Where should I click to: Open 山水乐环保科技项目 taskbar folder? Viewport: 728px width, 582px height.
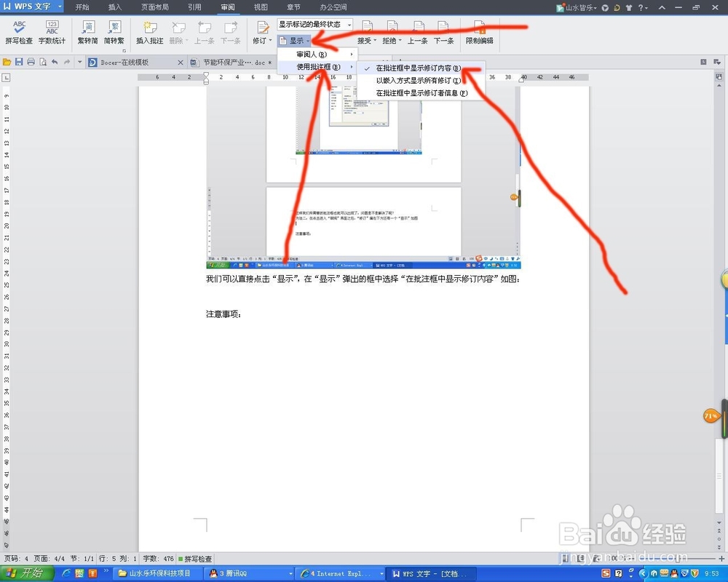click(x=158, y=574)
